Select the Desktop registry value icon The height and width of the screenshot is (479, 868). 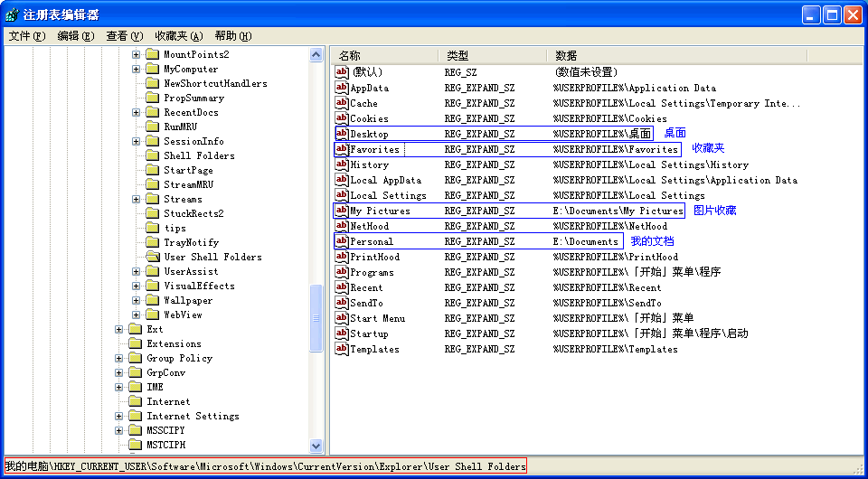pos(342,134)
